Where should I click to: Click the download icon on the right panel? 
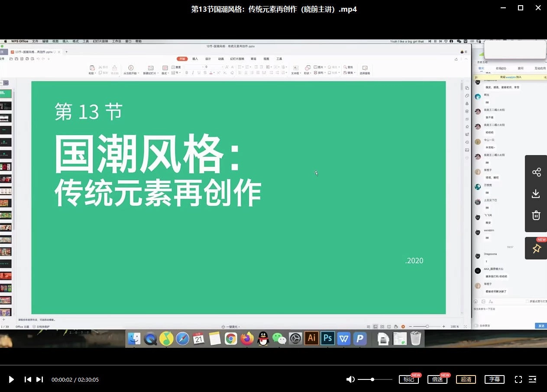coord(536,194)
